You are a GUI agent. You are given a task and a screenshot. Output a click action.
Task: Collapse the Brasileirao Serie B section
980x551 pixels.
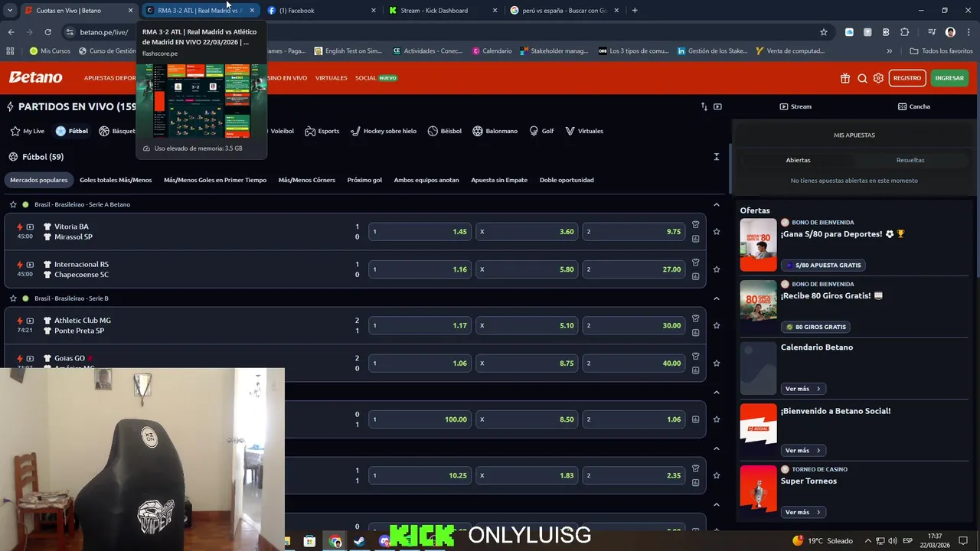[717, 298]
